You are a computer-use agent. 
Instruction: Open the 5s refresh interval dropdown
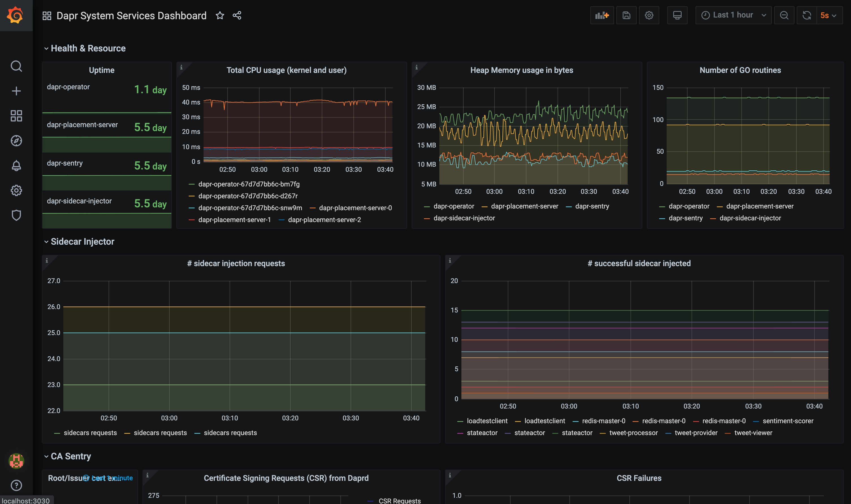pyautogui.click(x=829, y=15)
